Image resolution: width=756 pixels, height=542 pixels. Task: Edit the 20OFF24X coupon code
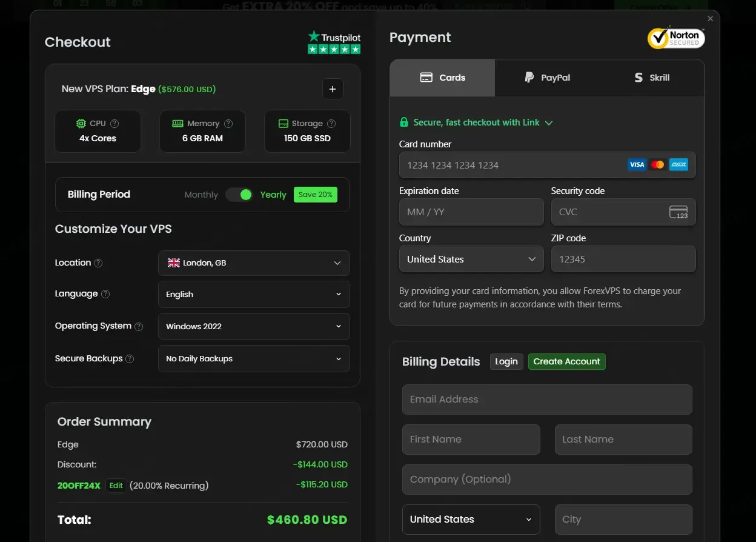pyautogui.click(x=116, y=485)
